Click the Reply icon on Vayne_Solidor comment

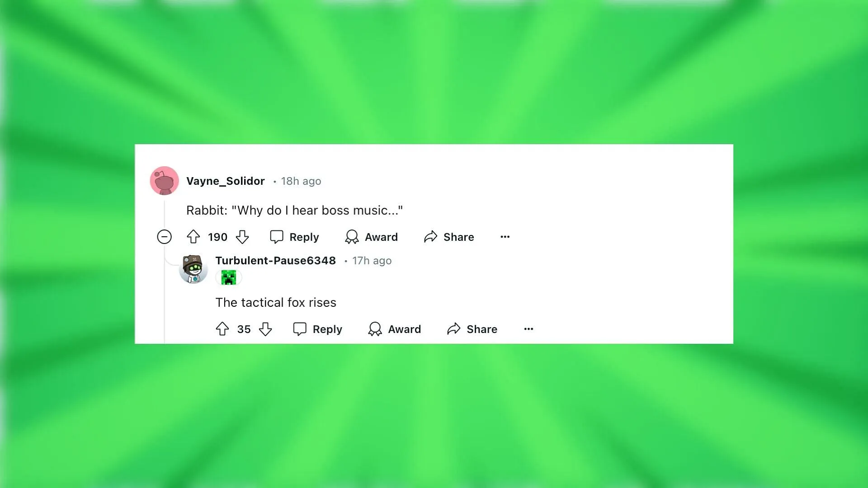[276, 237]
